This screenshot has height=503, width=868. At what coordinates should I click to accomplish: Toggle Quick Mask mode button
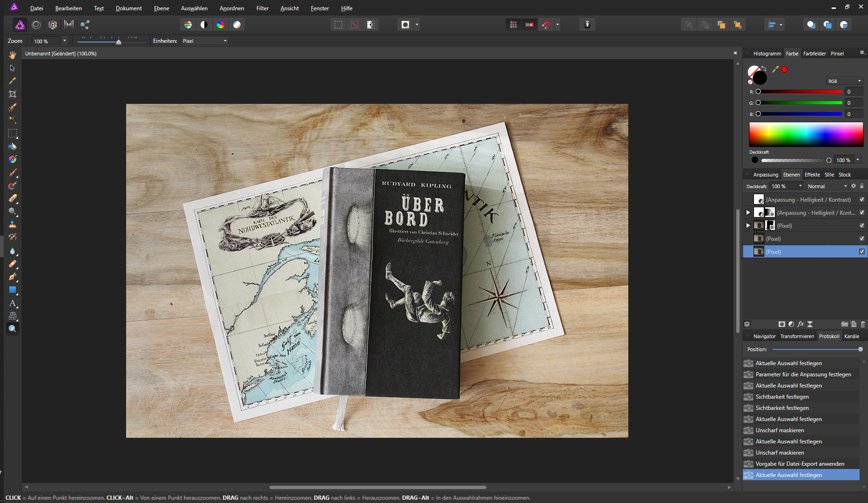point(405,25)
